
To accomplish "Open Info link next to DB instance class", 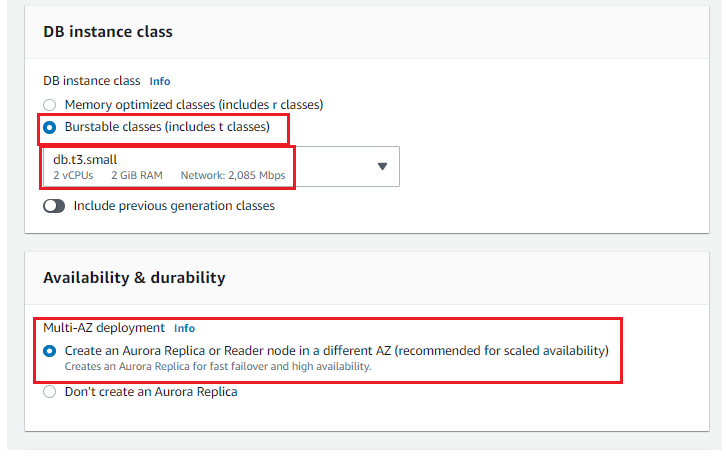I will (160, 81).
